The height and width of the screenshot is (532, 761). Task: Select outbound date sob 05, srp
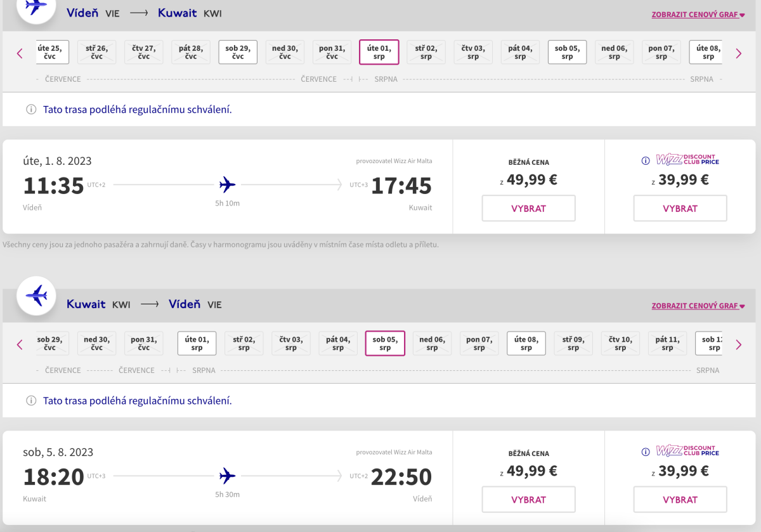pyautogui.click(x=567, y=52)
